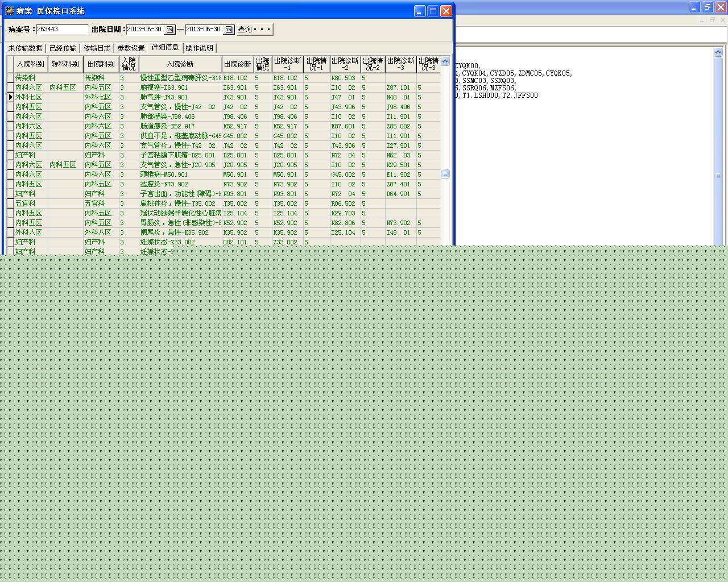Click the 转科科别 column header
The image size is (728, 582).
tap(65, 64)
